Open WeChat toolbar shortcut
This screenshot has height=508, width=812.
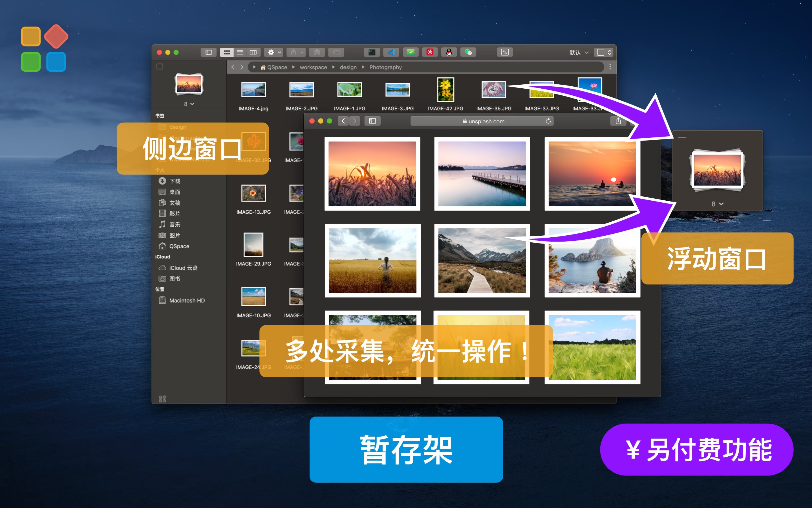[x=468, y=52]
